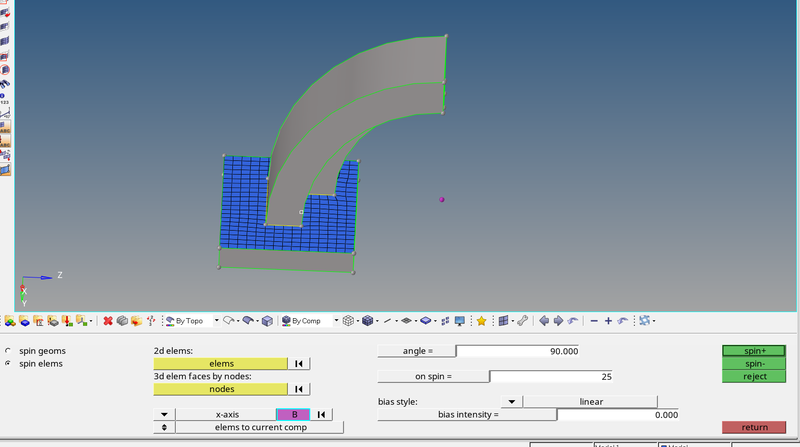Click the fit-to-screen arrows icon
This screenshot has height=447, width=800.
click(644, 321)
